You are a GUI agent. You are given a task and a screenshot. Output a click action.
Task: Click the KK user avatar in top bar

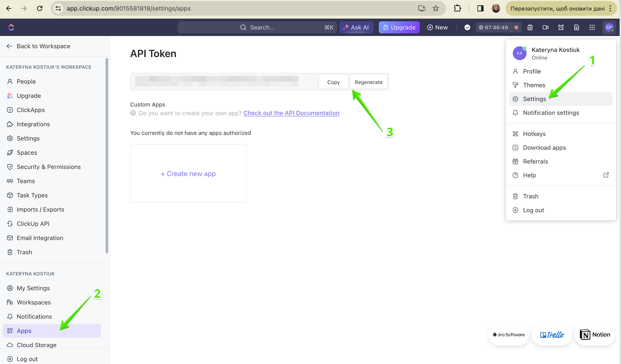click(609, 27)
